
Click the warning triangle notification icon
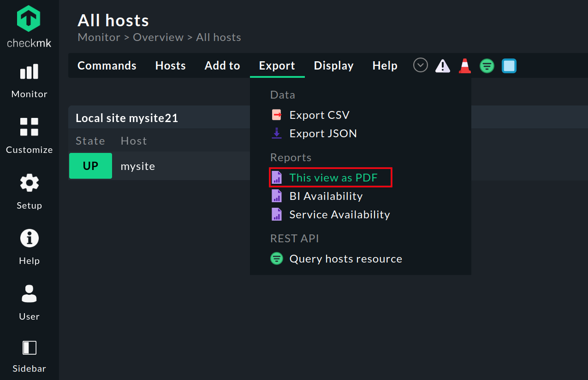pyautogui.click(x=443, y=65)
